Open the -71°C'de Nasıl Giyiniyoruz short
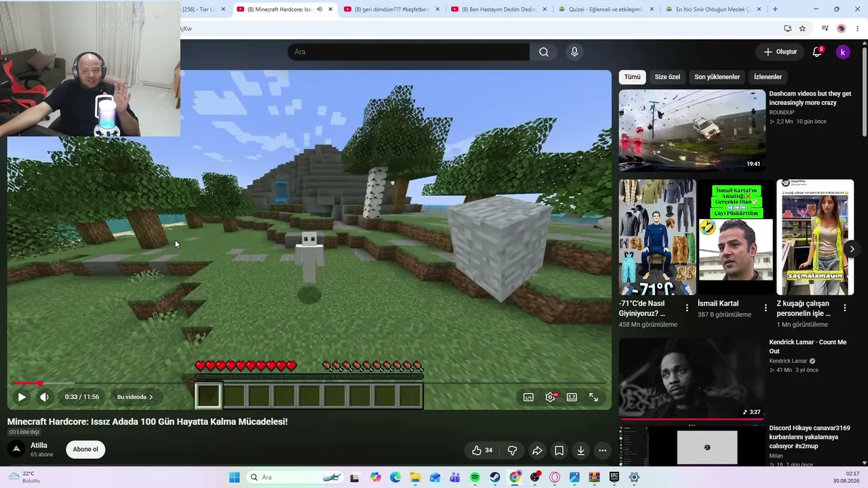 (x=657, y=237)
